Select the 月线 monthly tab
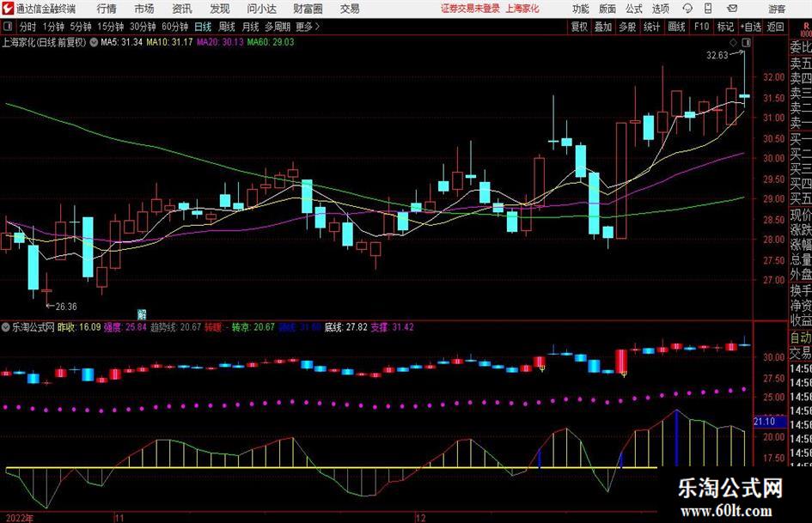 250,27
